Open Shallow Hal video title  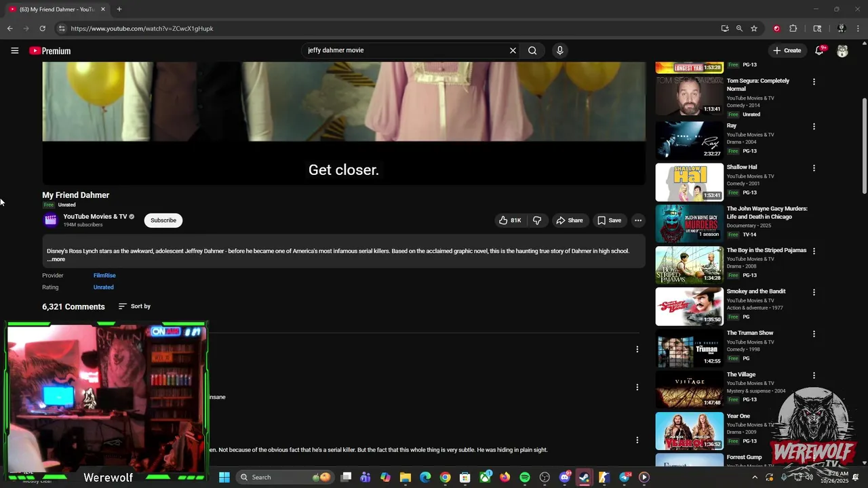click(x=742, y=167)
